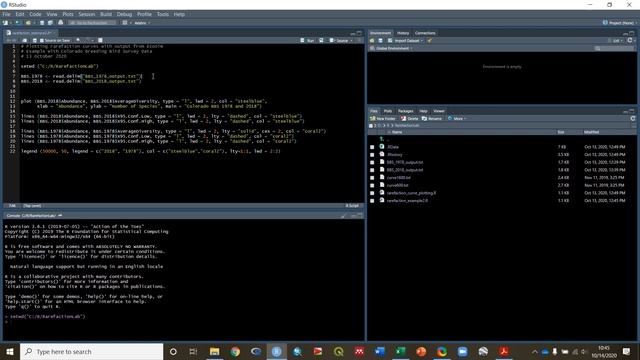The width and height of the screenshot is (640, 360).
Task: Save workspace icon in Environment pane
Action: tap(380, 40)
